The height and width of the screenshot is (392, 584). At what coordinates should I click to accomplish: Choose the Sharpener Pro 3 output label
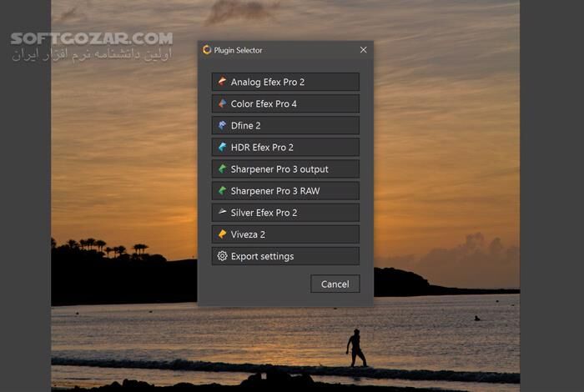click(279, 168)
